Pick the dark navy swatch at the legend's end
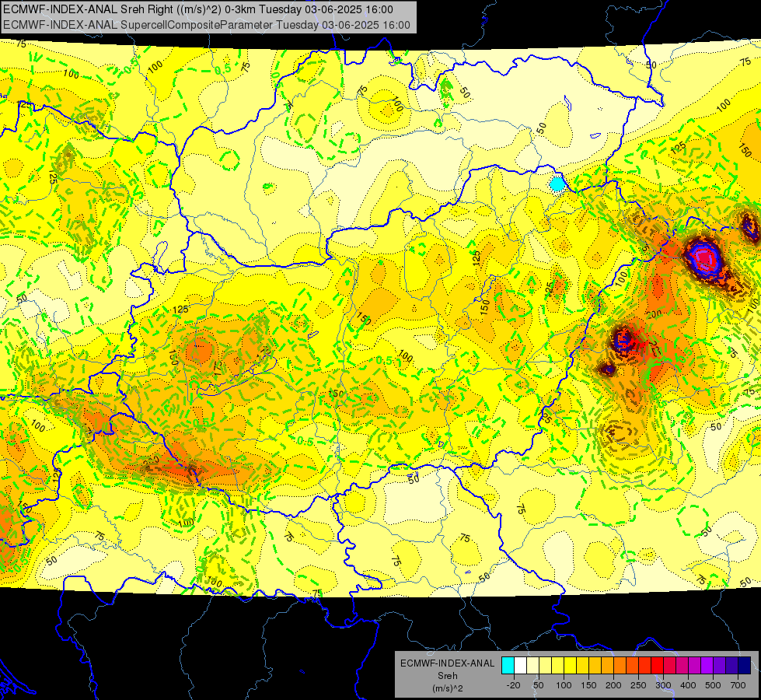The width and height of the screenshot is (761, 700). [x=745, y=665]
